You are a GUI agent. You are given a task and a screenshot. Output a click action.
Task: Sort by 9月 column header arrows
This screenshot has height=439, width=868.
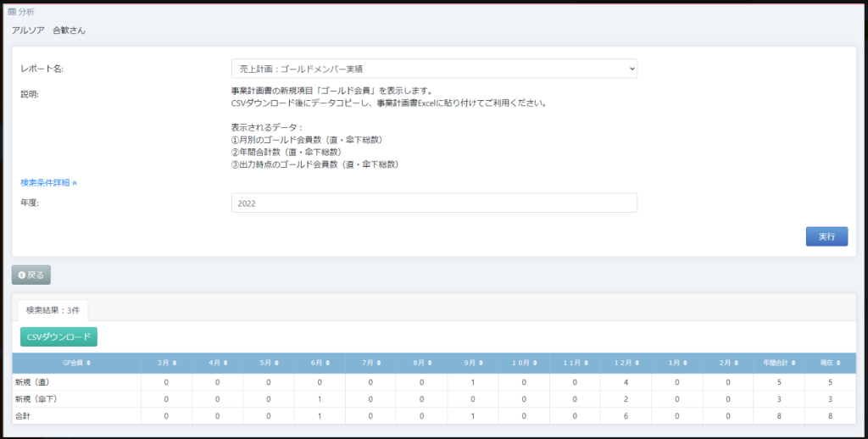(480, 363)
